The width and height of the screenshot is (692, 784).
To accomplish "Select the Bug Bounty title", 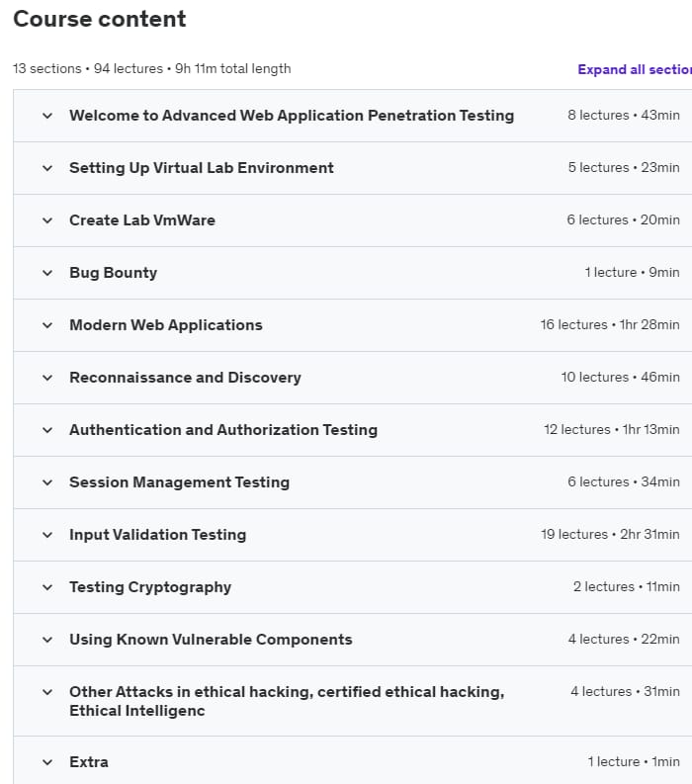I will pos(113,273).
